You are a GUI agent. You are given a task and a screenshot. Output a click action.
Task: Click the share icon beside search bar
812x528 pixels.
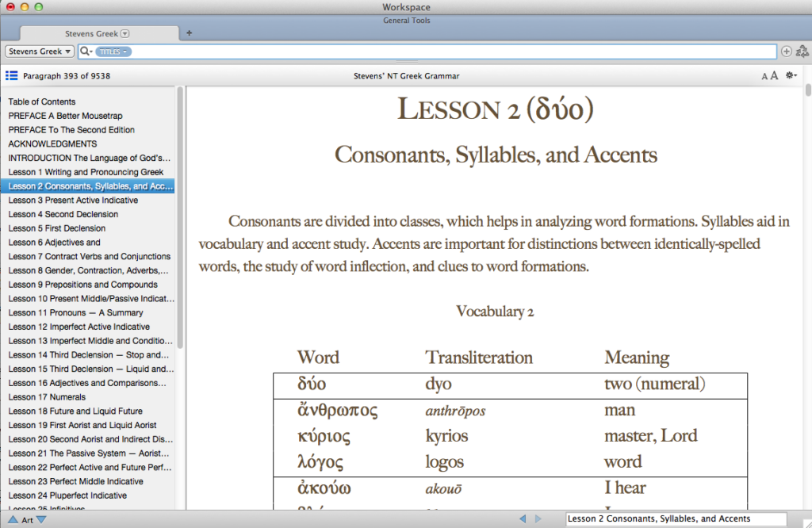pyautogui.click(x=802, y=52)
